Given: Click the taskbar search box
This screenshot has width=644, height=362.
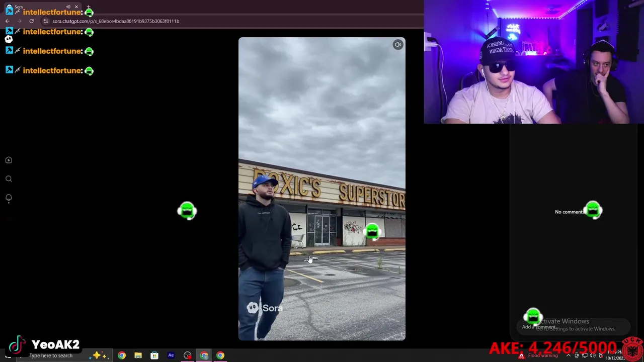Looking at the screenshot, I should tap(64, 355).
